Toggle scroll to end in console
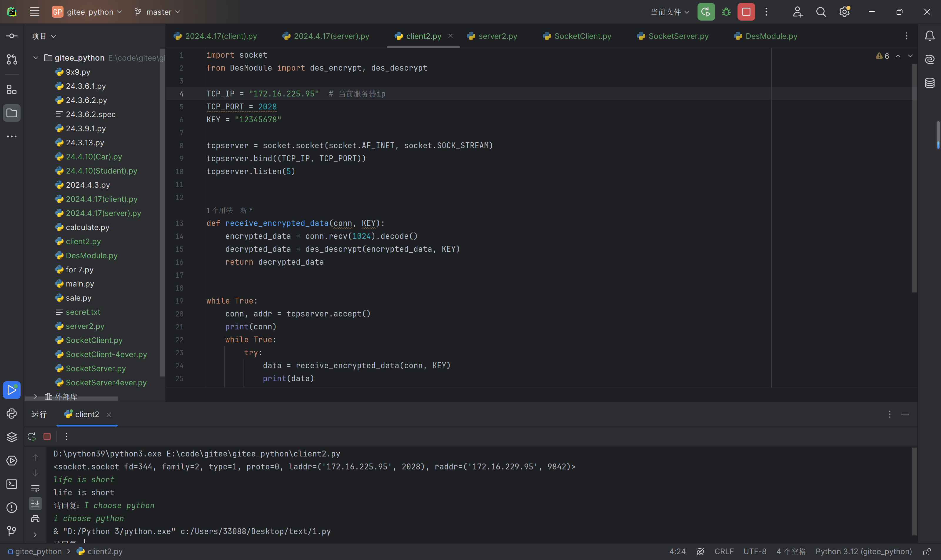The image size is (941, 560). 35,504
